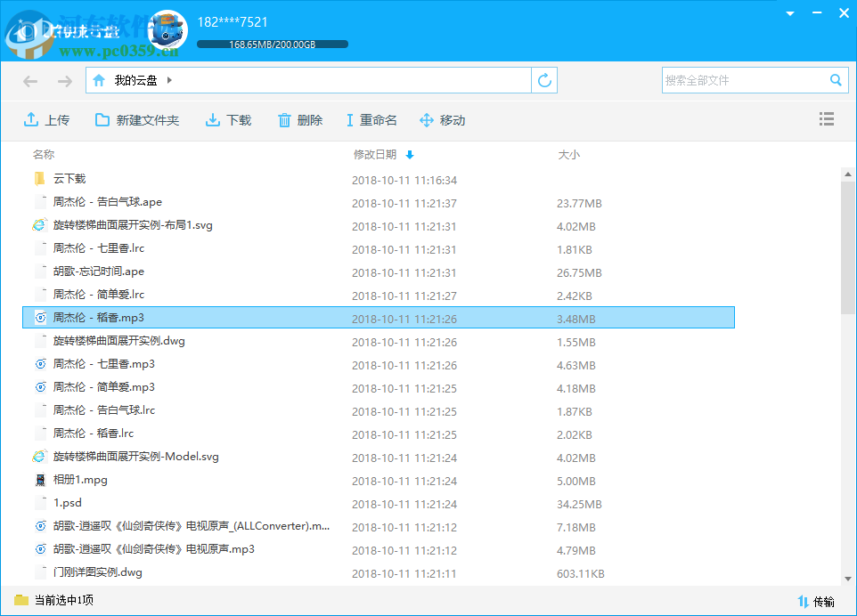Click size value 603.11KB
857x616 pixels.
581,573
